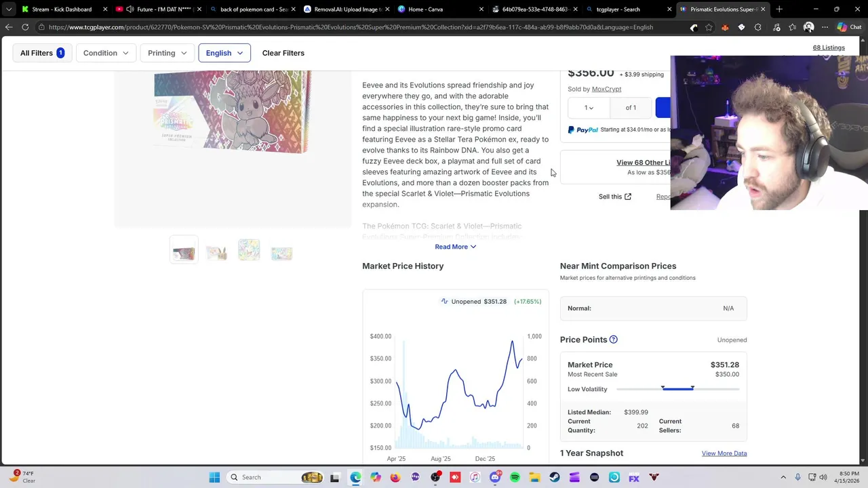Expand description with Read More

tap(455, 247)
